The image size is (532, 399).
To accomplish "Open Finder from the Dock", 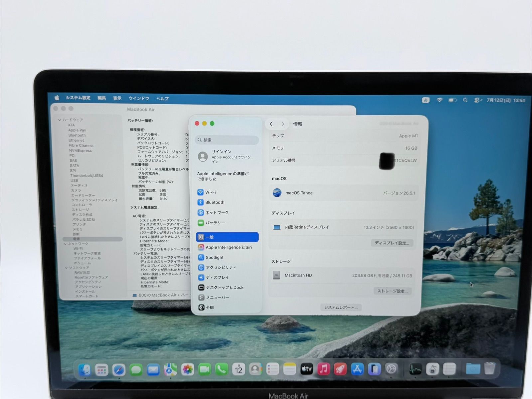I will (85, 369).
